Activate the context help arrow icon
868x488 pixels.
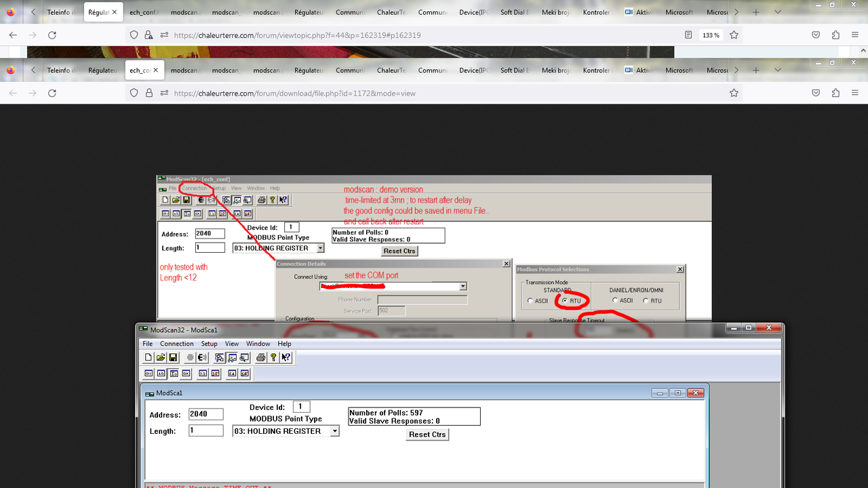(x=285, y=357)
